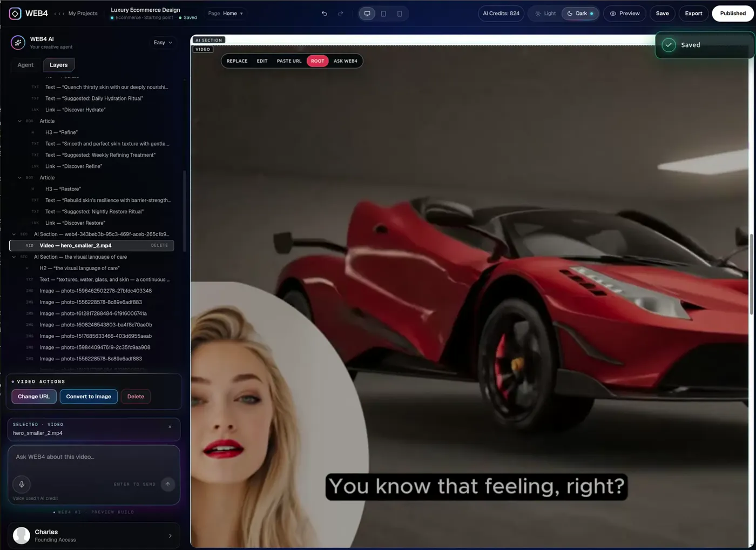Switch to tablet viewport icon
Image resolution: width=756 pixels, height=550 pixels.
(x=383, y=14)
